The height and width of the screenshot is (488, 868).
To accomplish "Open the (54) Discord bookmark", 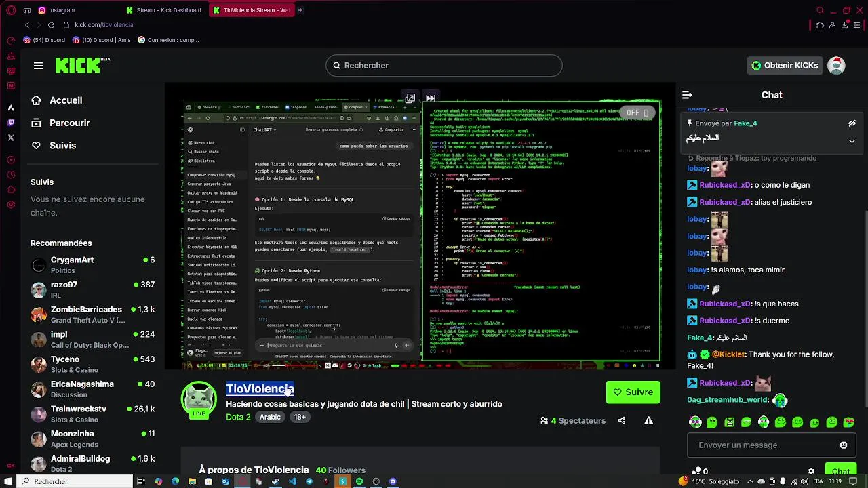I will (44, 40).
